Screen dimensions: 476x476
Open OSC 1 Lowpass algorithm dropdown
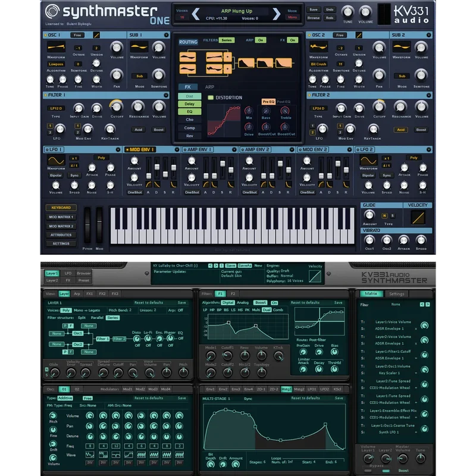coord(56,64)
